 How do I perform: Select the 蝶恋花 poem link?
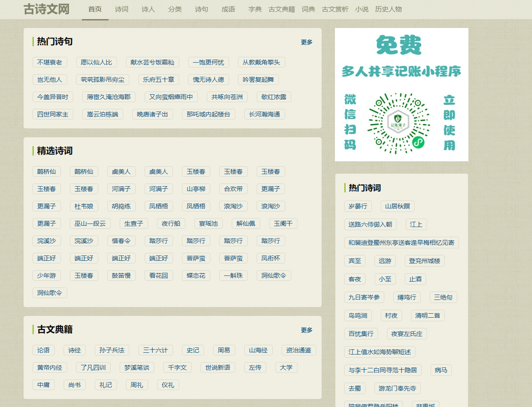[x=196, y=275]
